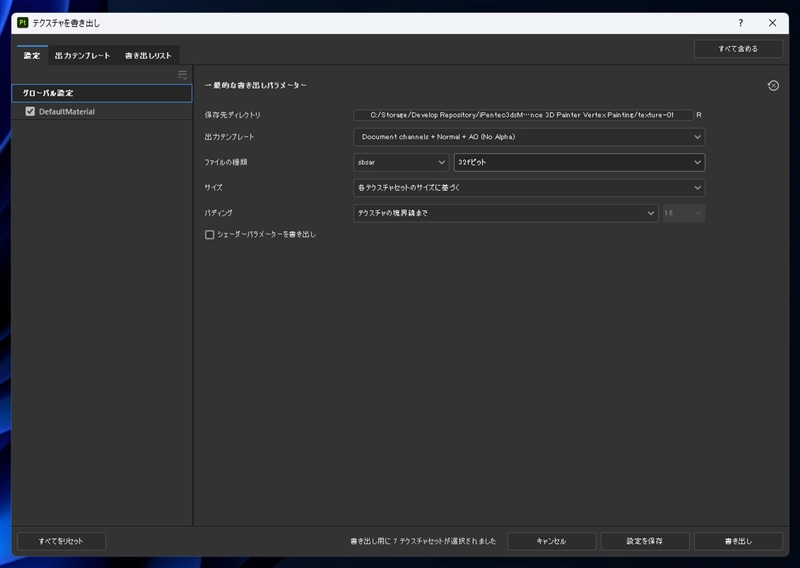Open the texture set list filter icon
The image size is (800, 568).
(182, 75)
